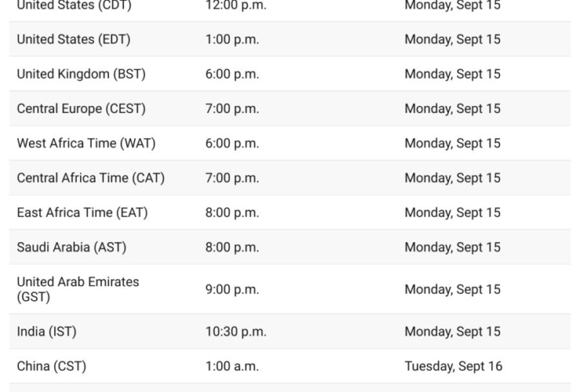The image size is (580, 392).
Task: Click the West Africa Time (WAT) cell
Action: point(86,143)
